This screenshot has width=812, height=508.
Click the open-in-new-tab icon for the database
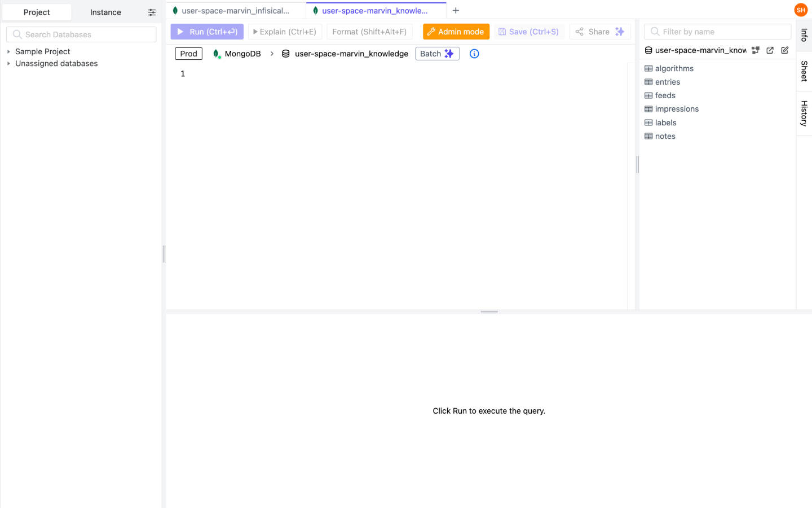(x=770, y=50)
